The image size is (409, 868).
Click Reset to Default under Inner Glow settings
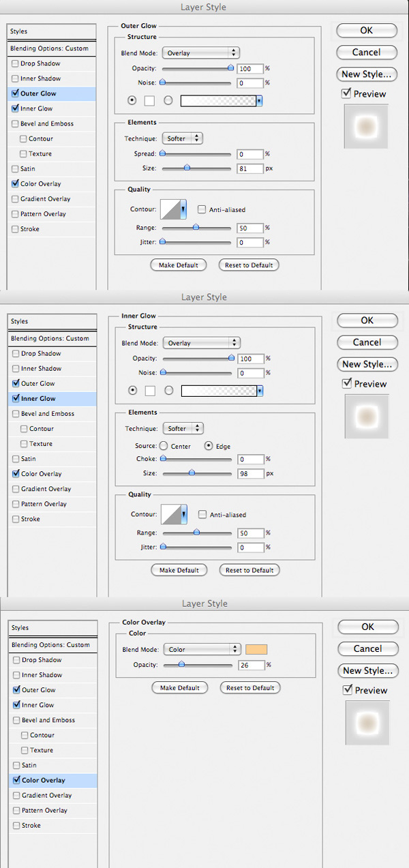tap(249, 570)
